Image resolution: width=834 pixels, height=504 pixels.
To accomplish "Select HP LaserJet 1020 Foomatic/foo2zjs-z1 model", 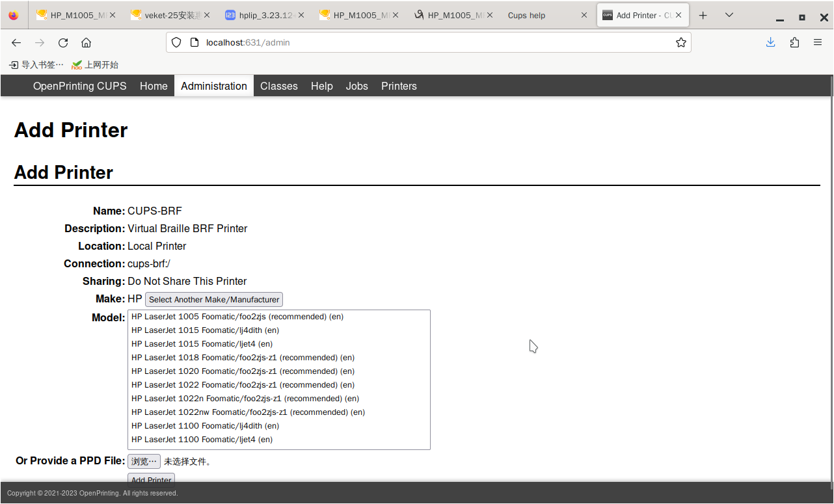I will [x=278, y=371].
